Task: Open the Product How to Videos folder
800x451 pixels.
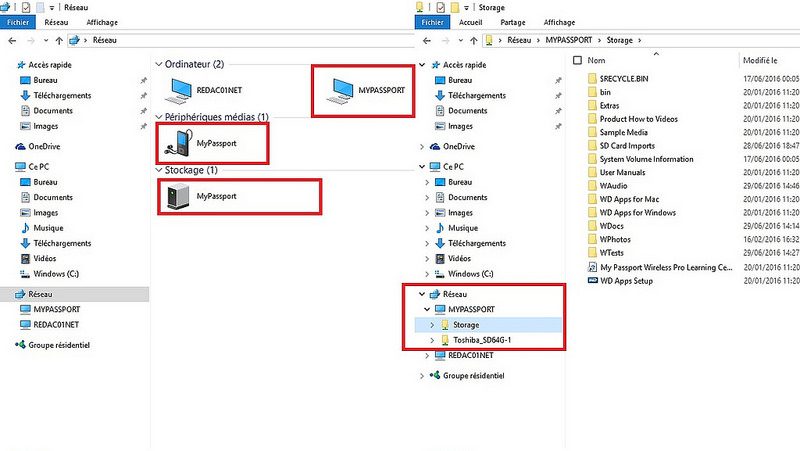Action: pos(633,119)
